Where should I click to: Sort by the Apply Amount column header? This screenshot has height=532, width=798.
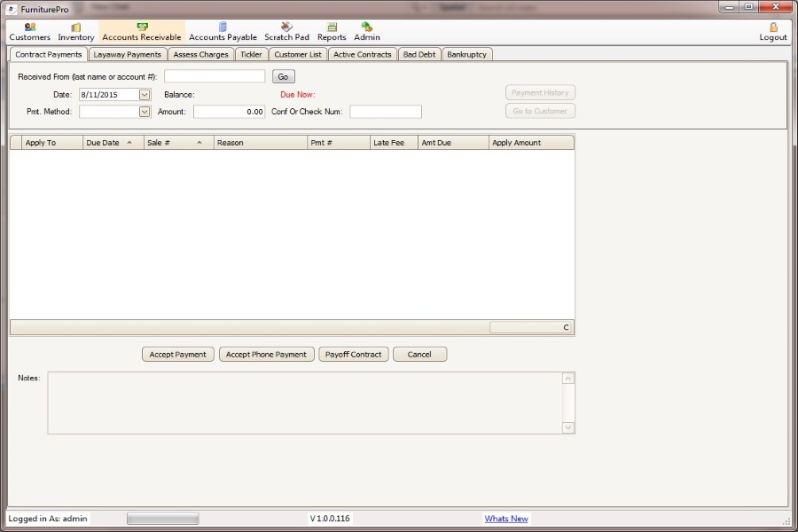click(x=531, y=143)
